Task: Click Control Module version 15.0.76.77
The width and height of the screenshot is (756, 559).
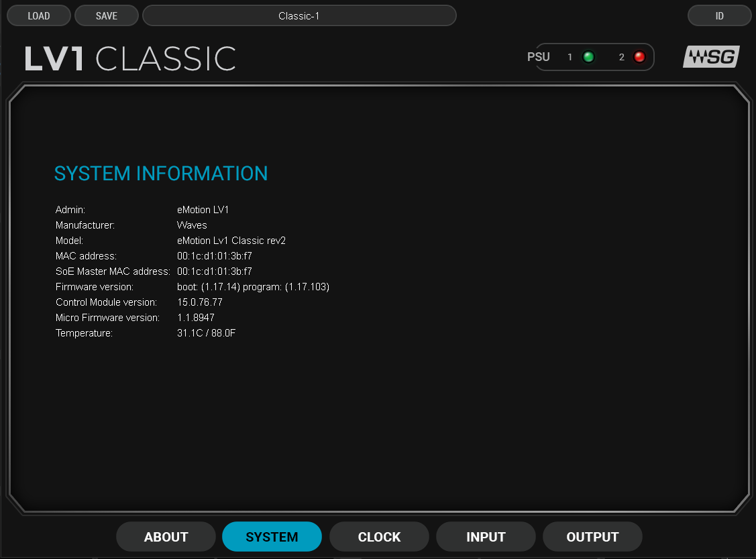Action: 200,302
